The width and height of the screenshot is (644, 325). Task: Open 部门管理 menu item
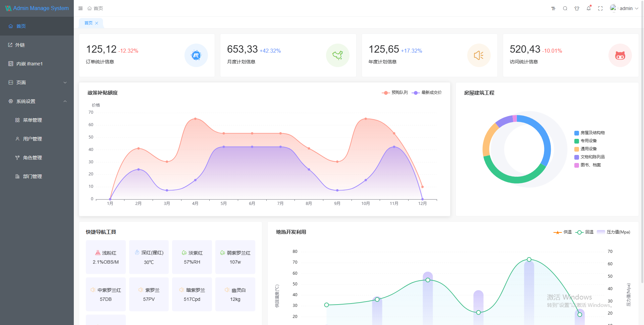coord(37,176)
